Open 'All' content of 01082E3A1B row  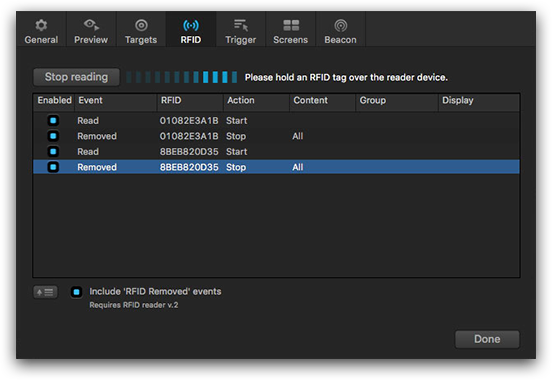tap(297, 136)
